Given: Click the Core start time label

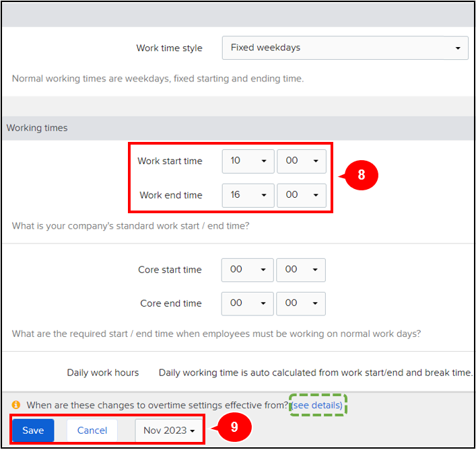Looking at the screenshot, I should coord(170,270).
